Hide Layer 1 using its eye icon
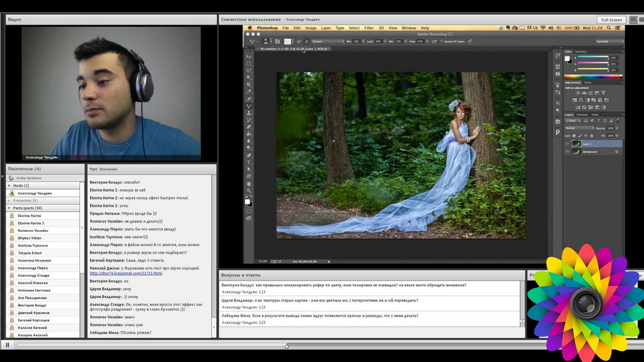Screen dimensions: 644x362 [x=567, y=144]
